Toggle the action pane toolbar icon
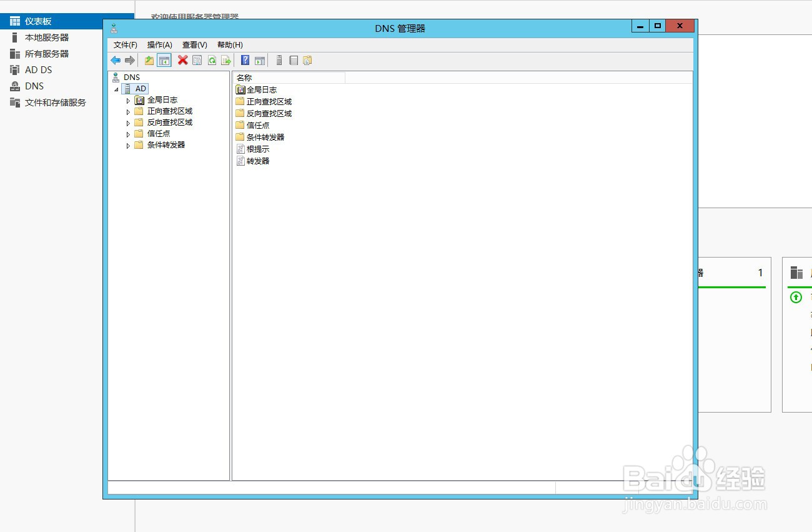Screen dimensions: 812x532 coord(260,61)
